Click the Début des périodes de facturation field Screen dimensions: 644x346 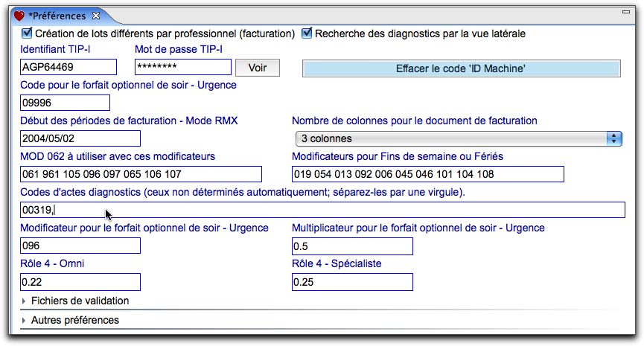pyautogui.click(x=80, y=138)
